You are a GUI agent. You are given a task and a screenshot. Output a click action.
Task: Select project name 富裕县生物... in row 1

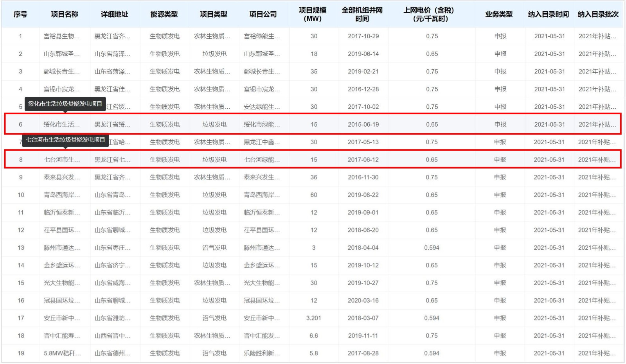(x=62, y=36)
